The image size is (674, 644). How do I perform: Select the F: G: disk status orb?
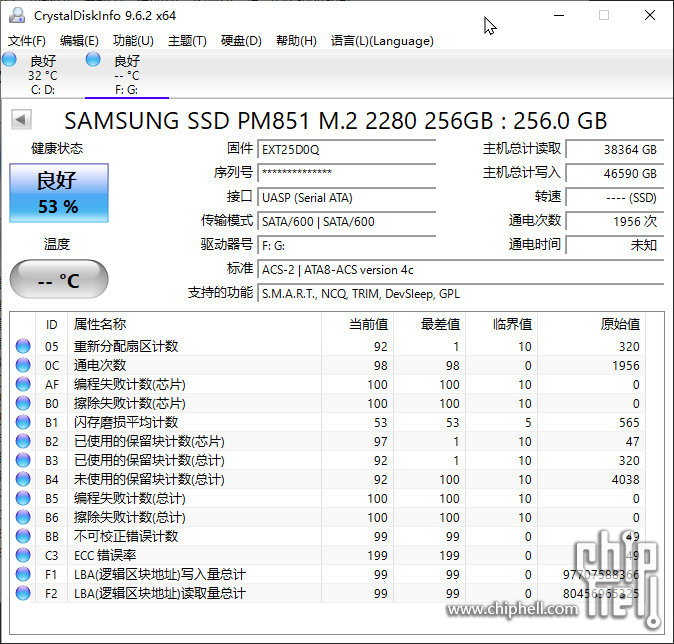pyautogui.click(x=93, y=59)
